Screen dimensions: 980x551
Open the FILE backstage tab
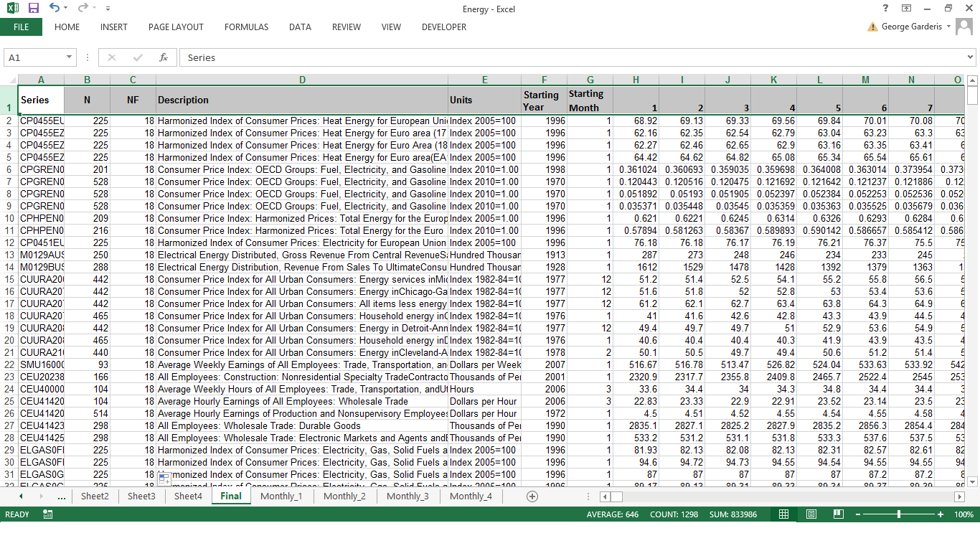22,27
